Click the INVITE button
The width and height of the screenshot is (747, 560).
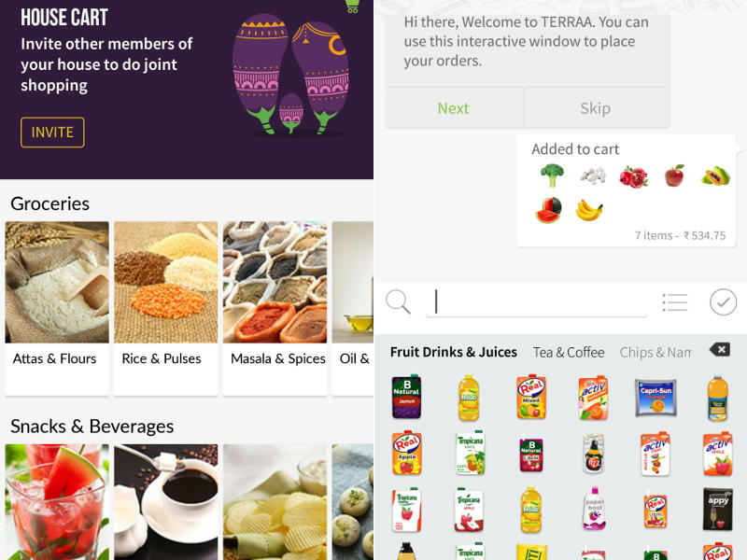(52, 133)
